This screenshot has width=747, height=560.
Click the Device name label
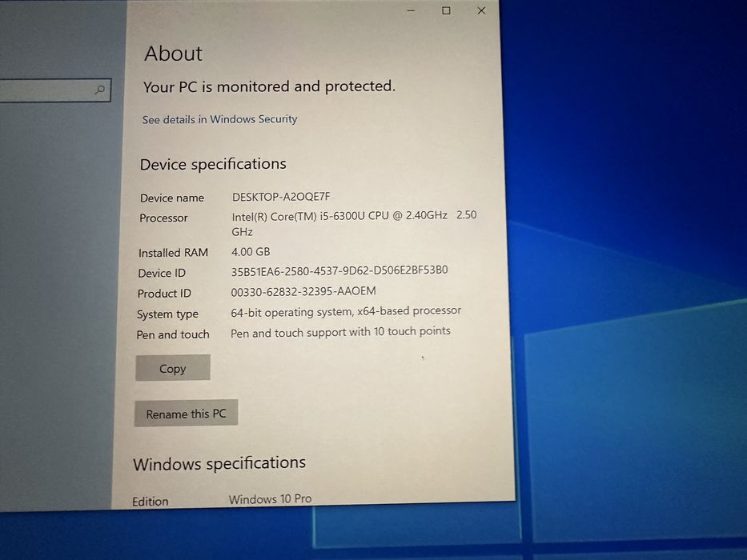click(x=172, y=198)
